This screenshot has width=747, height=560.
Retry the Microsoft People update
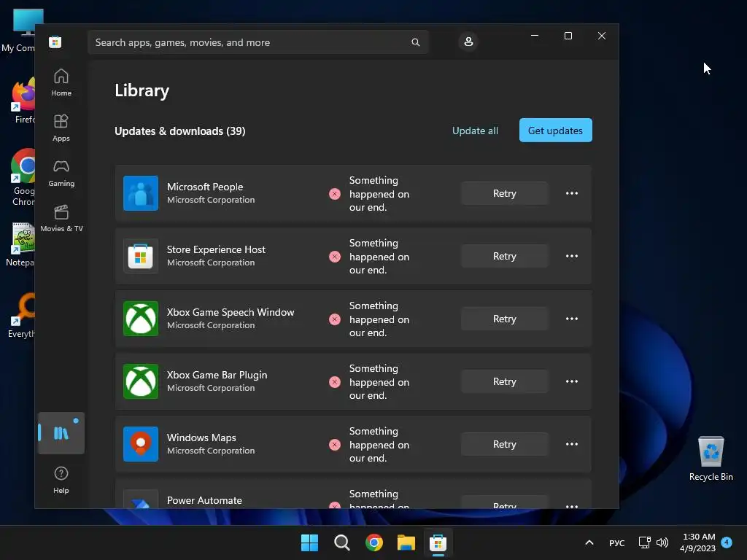pos(505,193)
